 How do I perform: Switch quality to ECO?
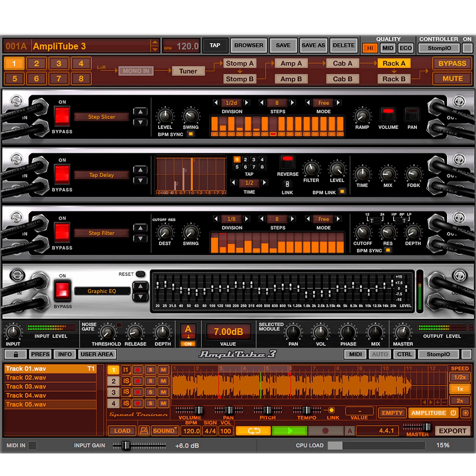click(406, 48)
